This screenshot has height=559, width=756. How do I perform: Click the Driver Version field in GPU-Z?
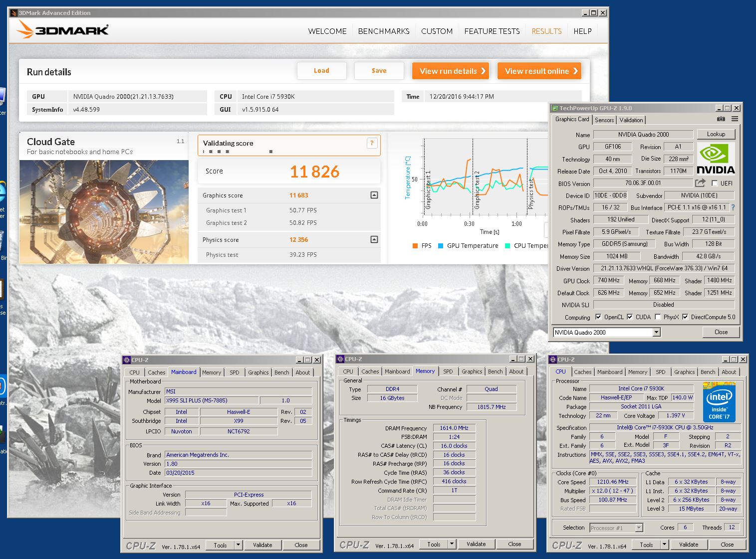coord(664,268)
